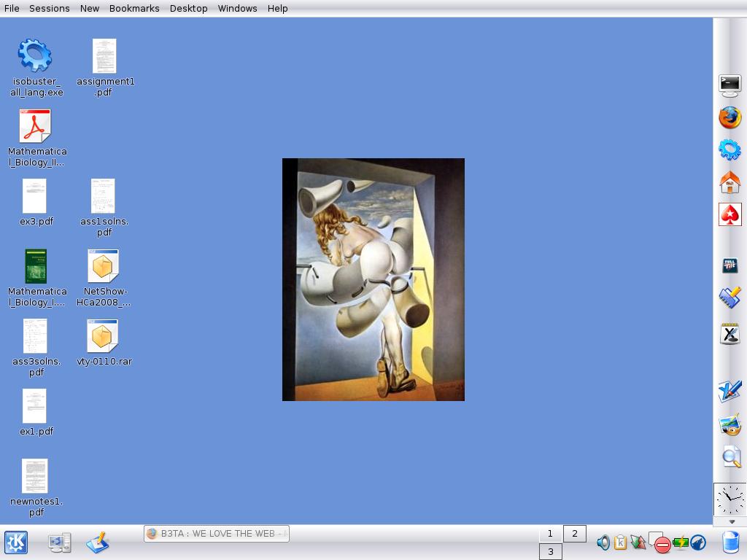This screenshot has width=747, height=560.
Task: Open the memory cleaner brush icon
Action: pyautogui.click(x=729, y=297)
